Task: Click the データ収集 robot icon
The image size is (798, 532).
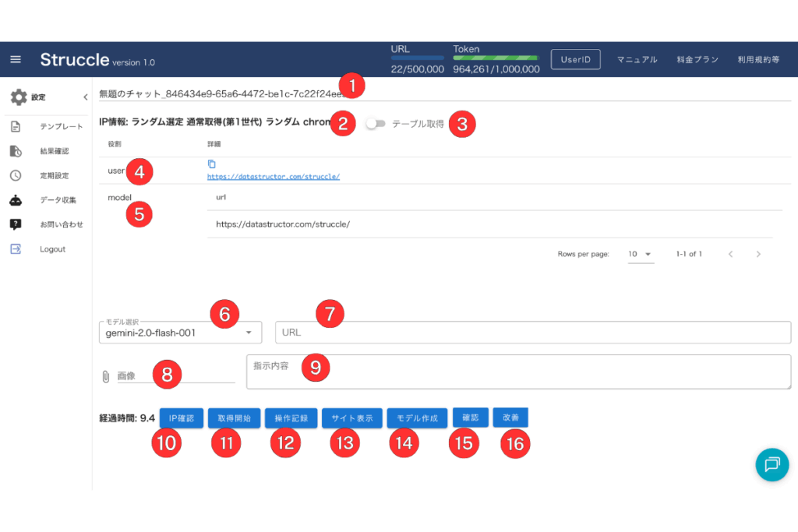Action: point(16,200)
